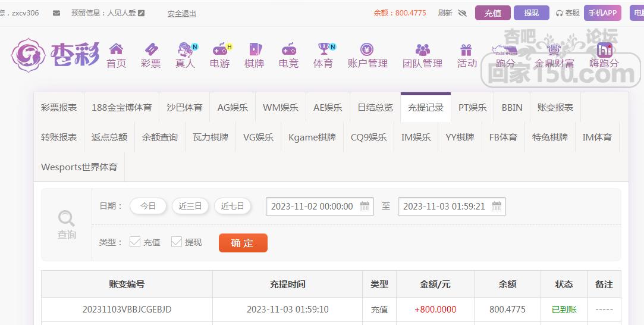This screenshot has width=644, height=325.
Task: Switch to the Wesports世界体育 tab
Action: pyautogui.click(x=79, y=167)
